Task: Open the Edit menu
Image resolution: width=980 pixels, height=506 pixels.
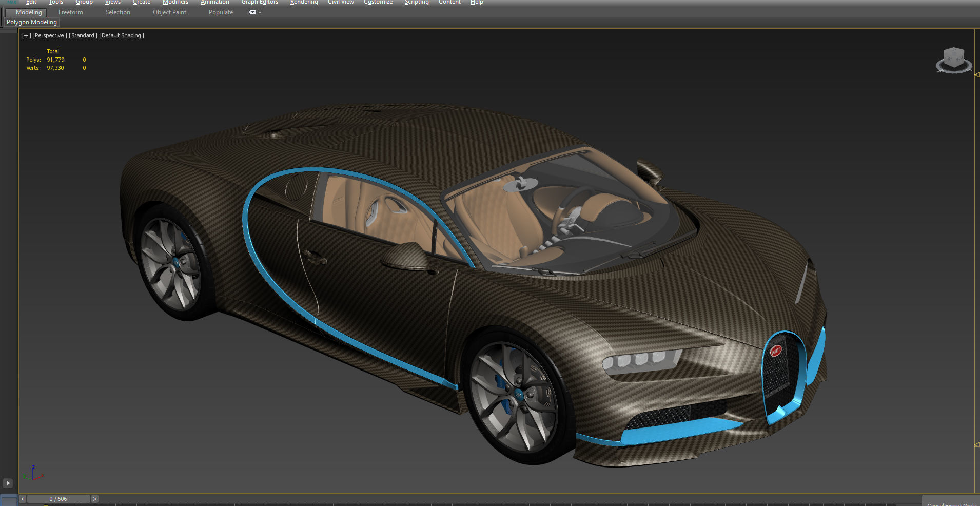Action: click(x=31, y=2)
